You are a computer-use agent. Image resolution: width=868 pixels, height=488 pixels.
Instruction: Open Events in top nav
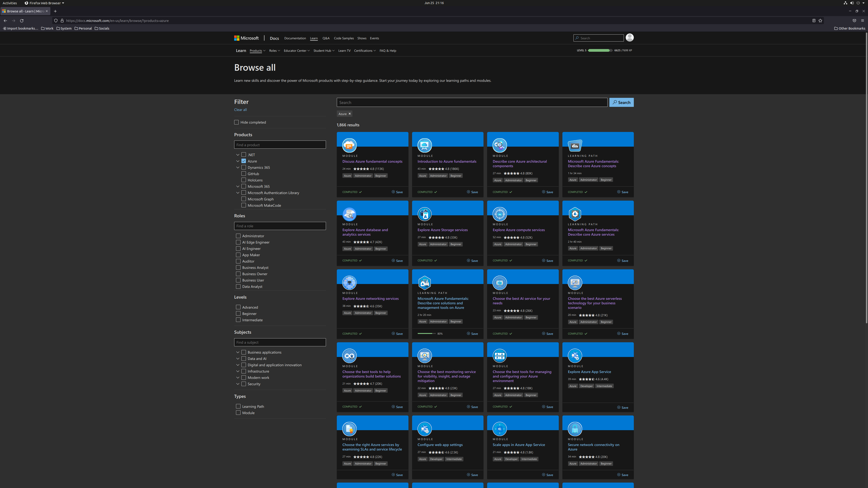[x=374, y=38]
